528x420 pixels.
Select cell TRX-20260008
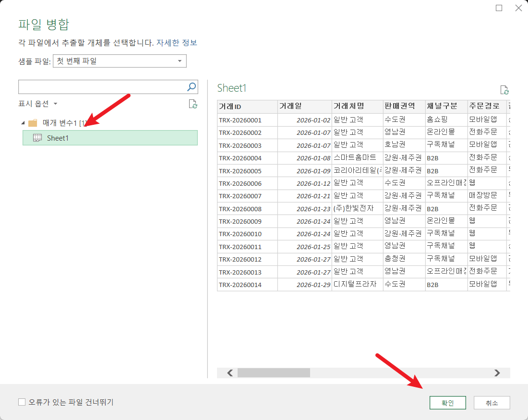click(x=248, y=209)
